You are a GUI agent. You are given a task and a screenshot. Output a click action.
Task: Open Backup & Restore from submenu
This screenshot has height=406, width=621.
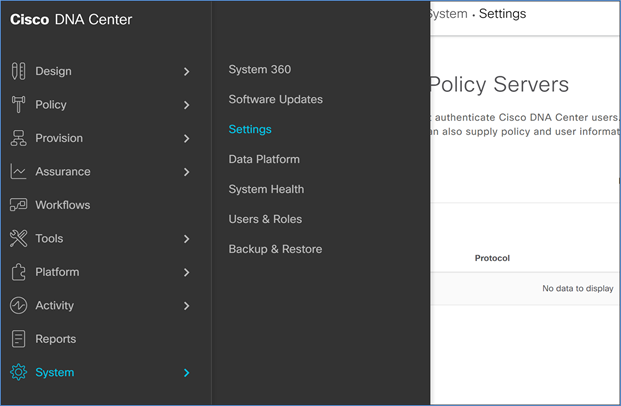[275, 249]
